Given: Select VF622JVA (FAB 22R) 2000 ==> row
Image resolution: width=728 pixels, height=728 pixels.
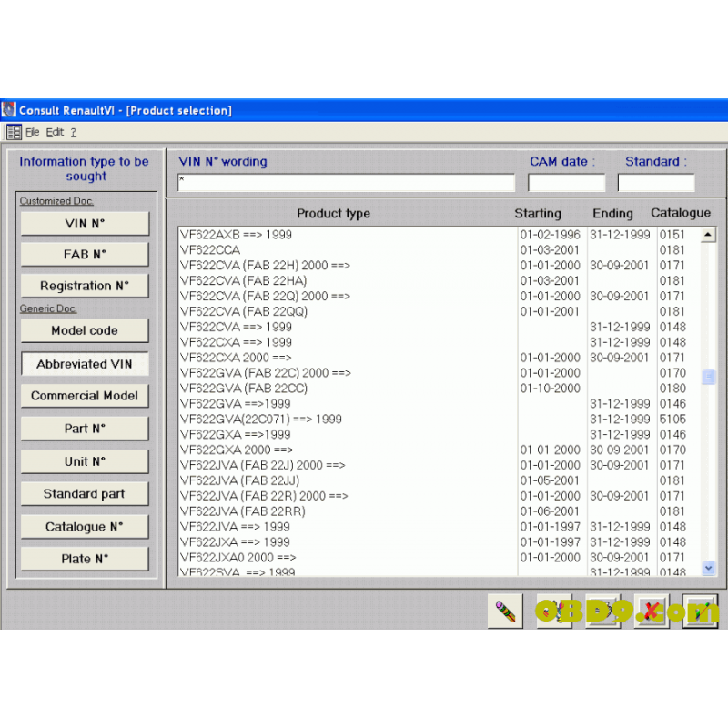Looking at the screenshot, I should [440, 496].
